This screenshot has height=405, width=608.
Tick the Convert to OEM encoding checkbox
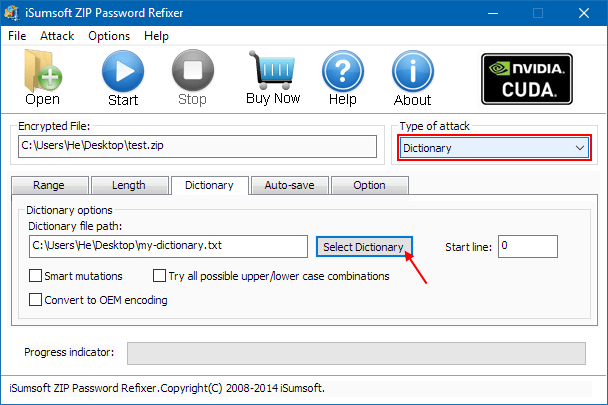[x=35, y=300]
